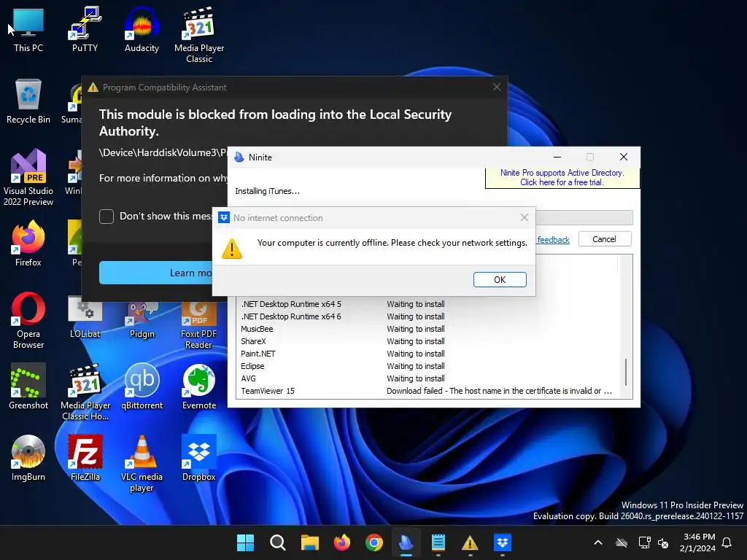Switch to Ninite via the taskbar icon
This screenshot has width=747, height=560.
click(406, 542)
